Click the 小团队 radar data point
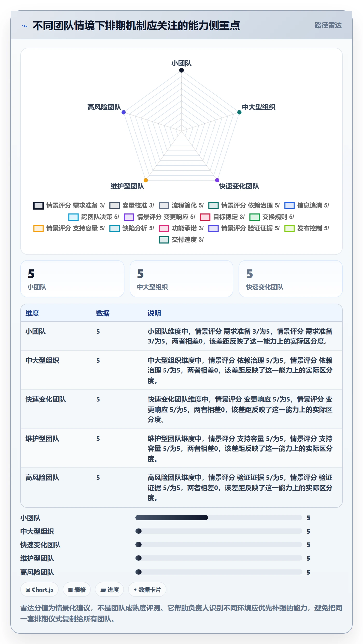 tap(181, 70)
